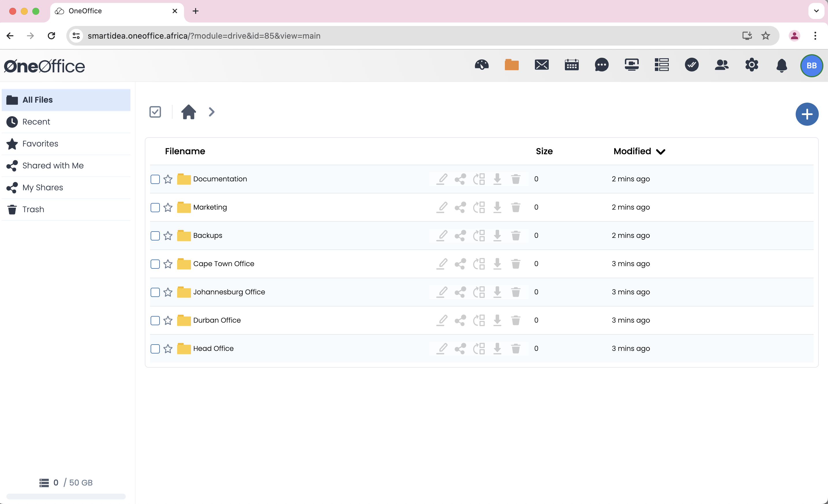Download the Documentation folder
This screenshot has height=504, width=828.
pos(497,179)
